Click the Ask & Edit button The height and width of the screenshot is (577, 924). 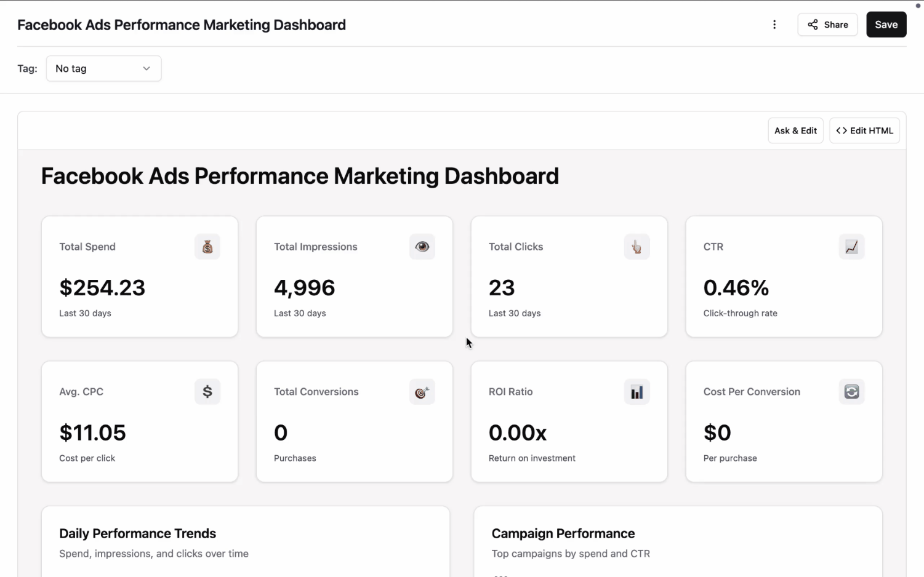(795, 130)
